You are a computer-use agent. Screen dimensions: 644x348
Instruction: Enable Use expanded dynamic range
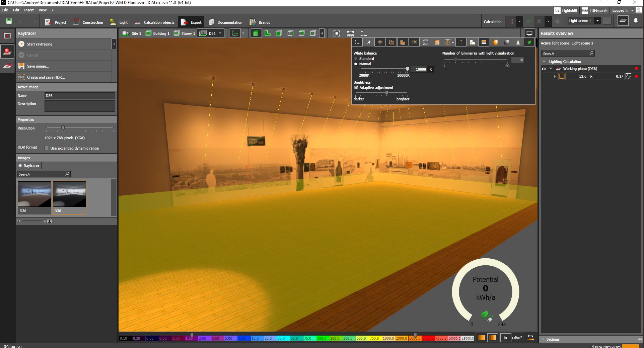pos(47,148)
